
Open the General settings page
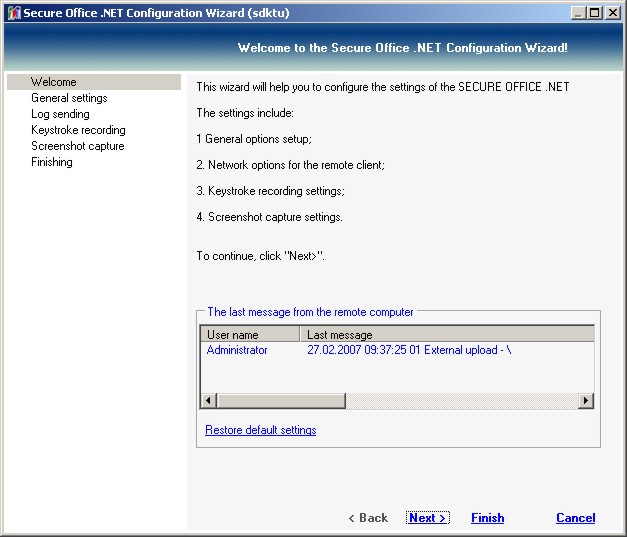tap(69, 98)
